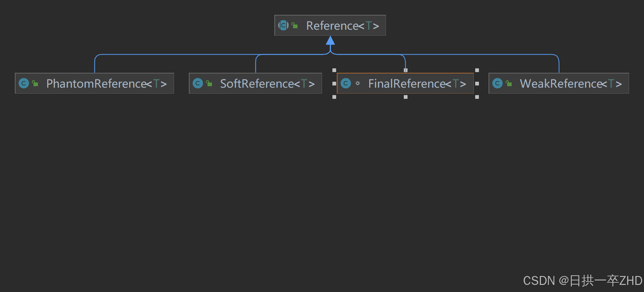Select the SoftReference<T> class node

coord(255,83)
